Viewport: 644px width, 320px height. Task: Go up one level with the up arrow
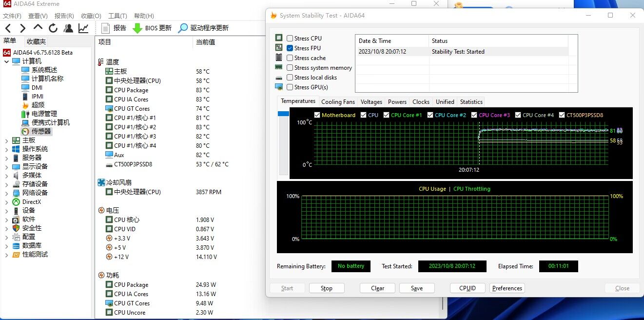[x=38, y=28]
